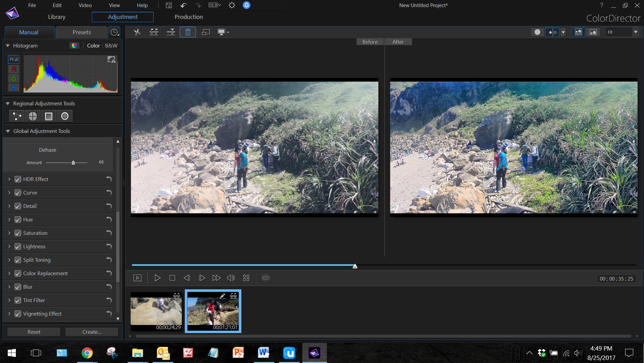Screen dimensions: 644x363
Task: Select the circular gradient mask tool
Action: pos(65,116)
